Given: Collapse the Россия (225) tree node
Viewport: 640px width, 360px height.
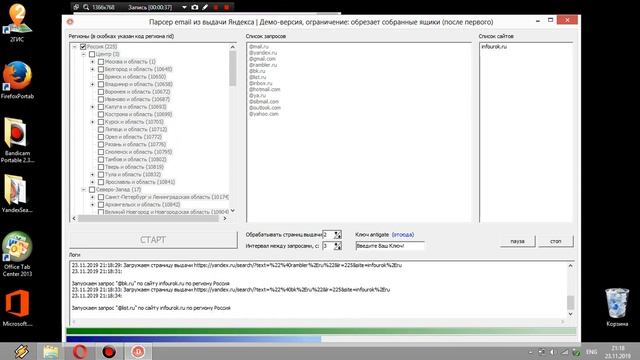Looking at the screenshot, I should (75, 47).
